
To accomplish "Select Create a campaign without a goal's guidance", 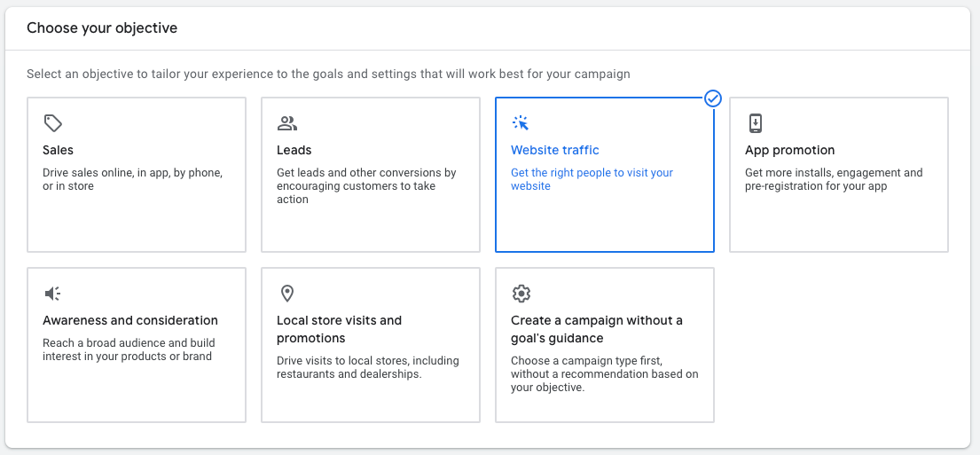I will (604, 345).
